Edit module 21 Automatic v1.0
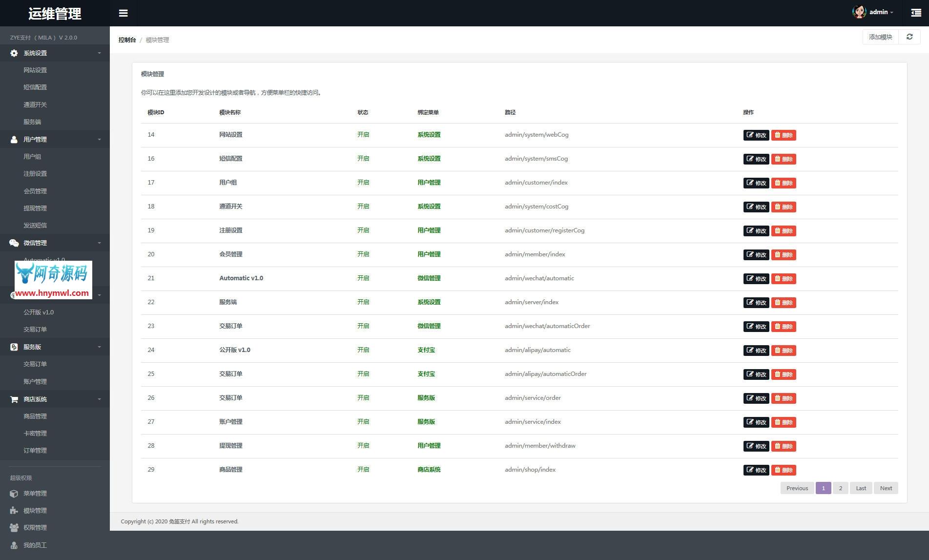Screen dimensions: 929x560 [756, 279]
